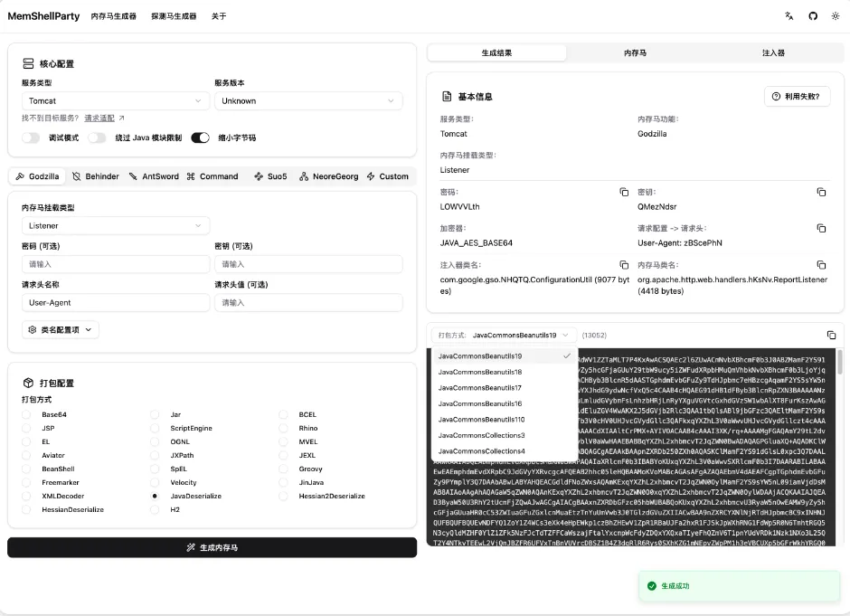Open the 服务版本 Unknown dropdown
Screen dimensions: 850x616
[x=308, y=101]
